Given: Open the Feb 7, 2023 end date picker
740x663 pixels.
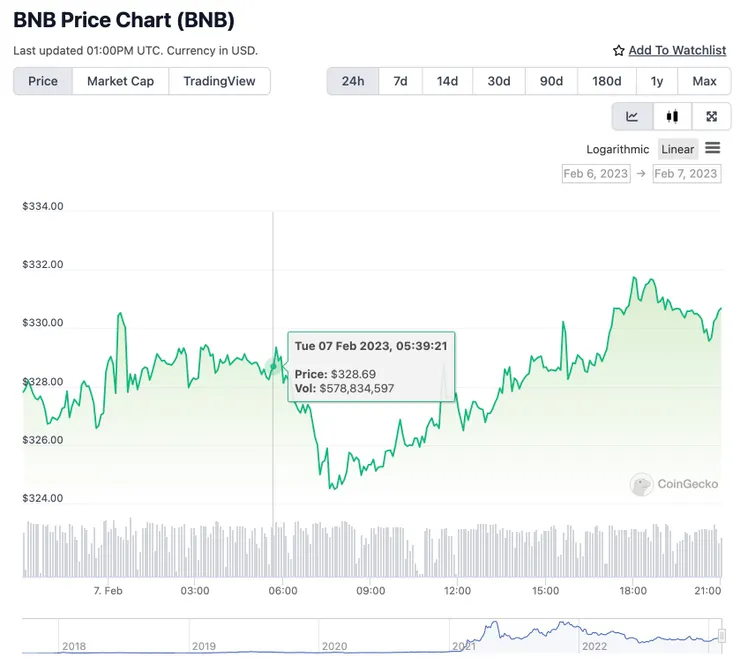Looking at the screenshot, I should point(686,173).
